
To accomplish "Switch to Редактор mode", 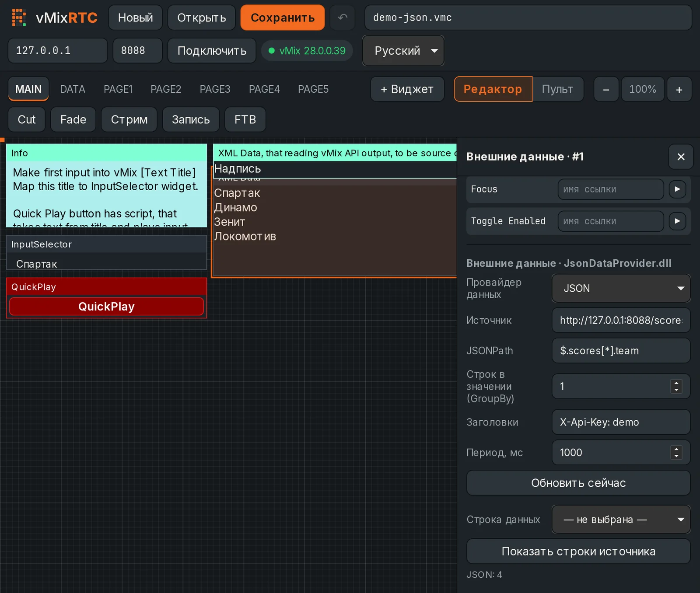I will click(493, 89).
